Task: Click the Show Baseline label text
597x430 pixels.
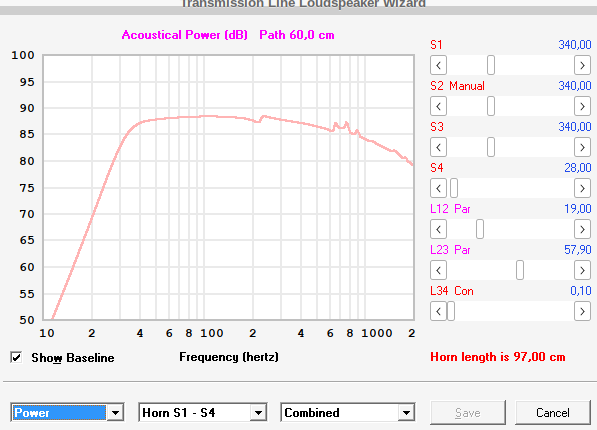Action: click(73, 358)
